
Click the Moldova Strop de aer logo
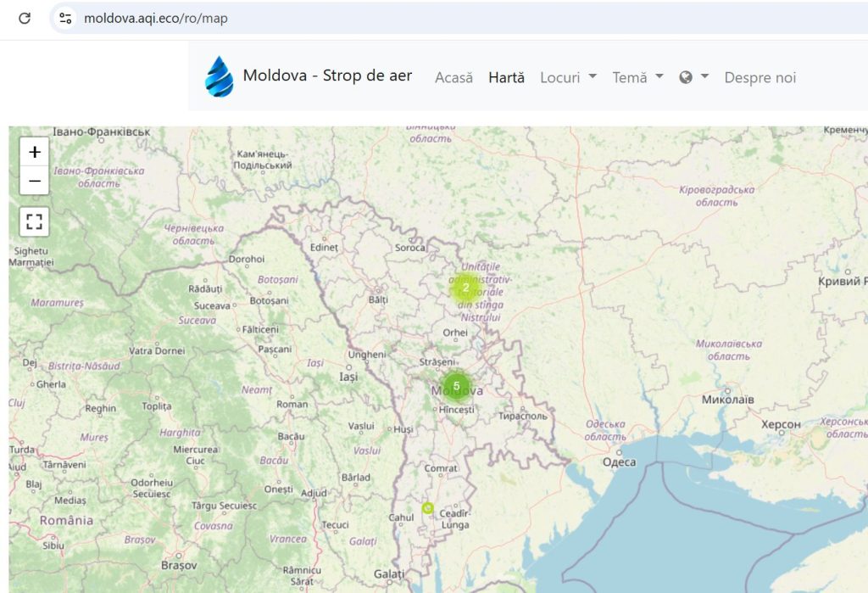(219, 76)
